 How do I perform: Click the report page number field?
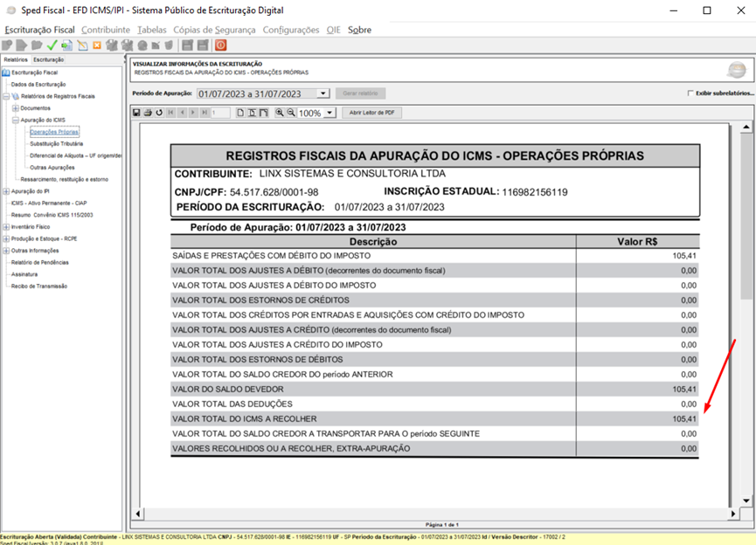click(x=220, y=113)
